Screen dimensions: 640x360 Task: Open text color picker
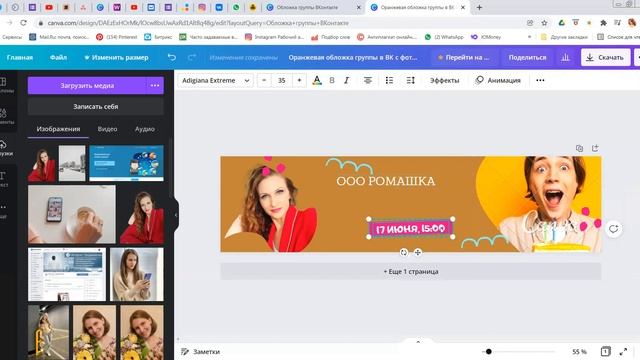coord(317,80)
